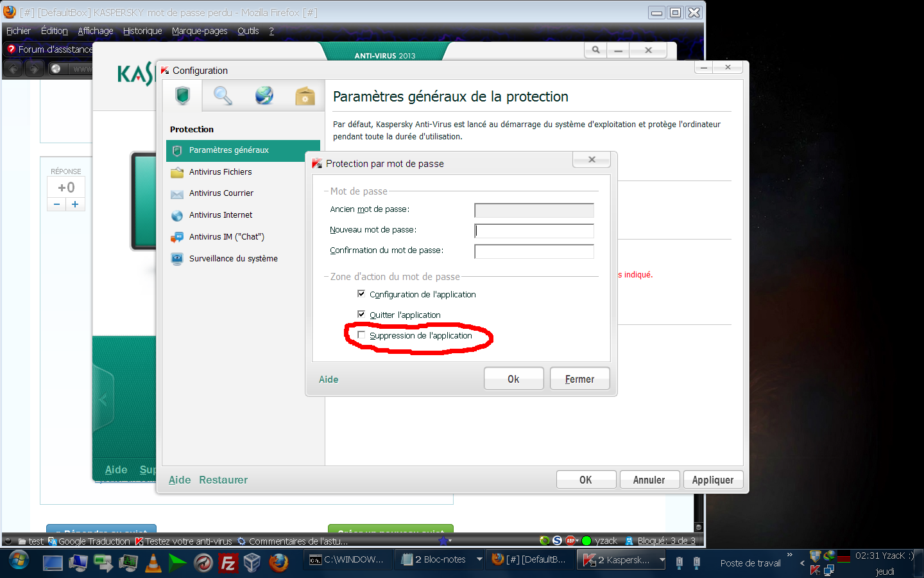Click the Antivirus Internet globe icon
The width and height of the screenshot is (924, 578).
[177, 216]
